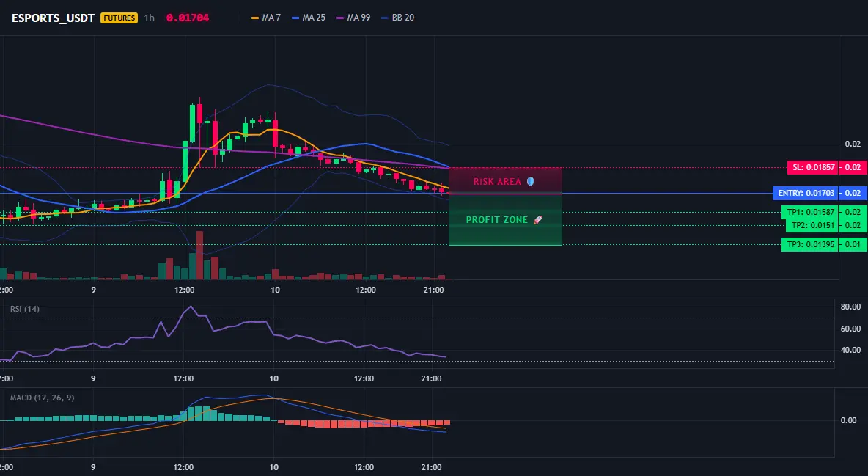Click the SL: 0.01857 stop loss label
The image size is (868, 476).
coord(813,167)
